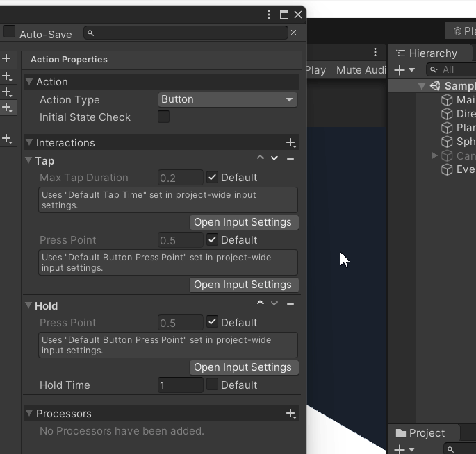Move the Tap interaction down
Image resolution: width=476 pixels, height=454 pixels.
[274, 158]
